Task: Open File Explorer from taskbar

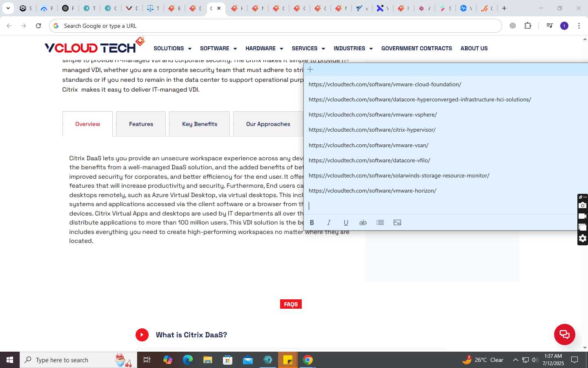Action: click(x=208, y=360)
